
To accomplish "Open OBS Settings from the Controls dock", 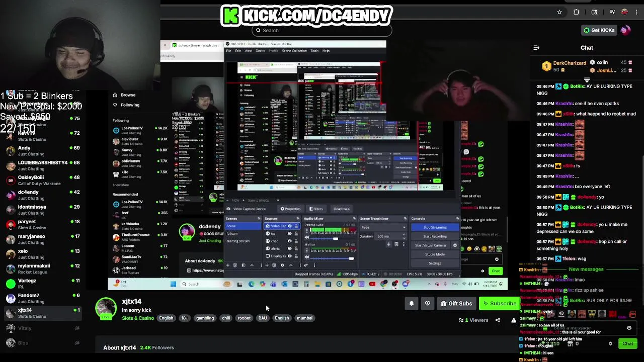I will (435, 263).
